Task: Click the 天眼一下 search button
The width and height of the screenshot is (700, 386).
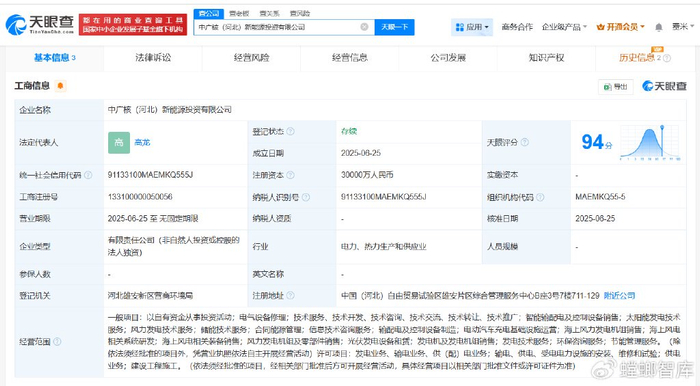Action: (x=395, y=27)
